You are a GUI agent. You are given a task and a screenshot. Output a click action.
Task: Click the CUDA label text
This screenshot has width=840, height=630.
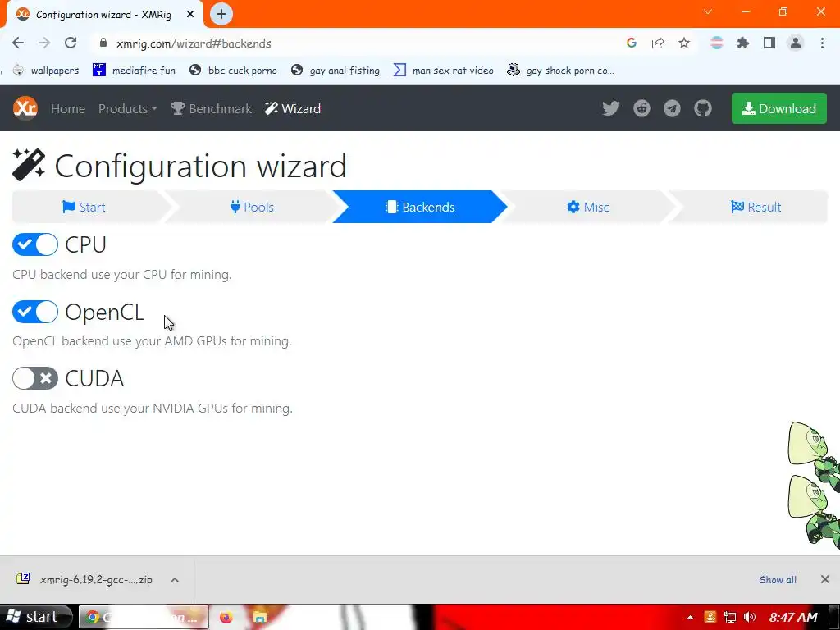[94, 378]
